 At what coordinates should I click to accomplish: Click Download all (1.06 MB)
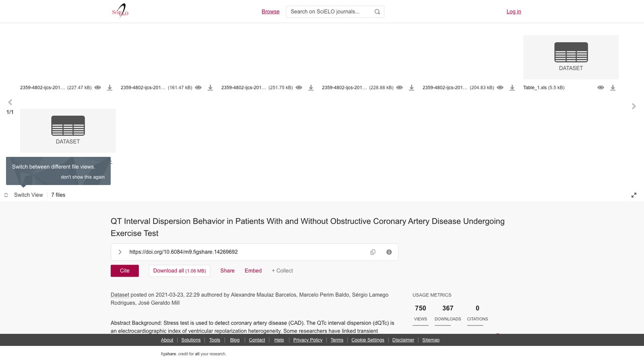(x=180, y=270)
